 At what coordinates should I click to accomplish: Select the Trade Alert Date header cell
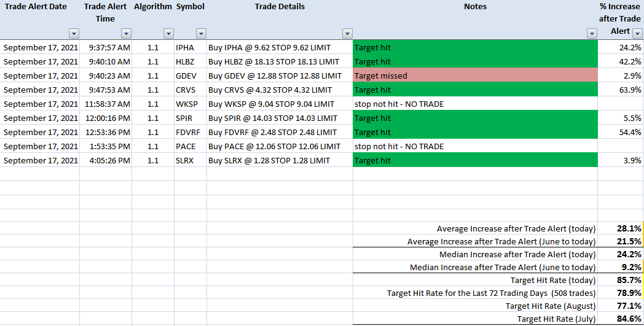pos(40,20)
